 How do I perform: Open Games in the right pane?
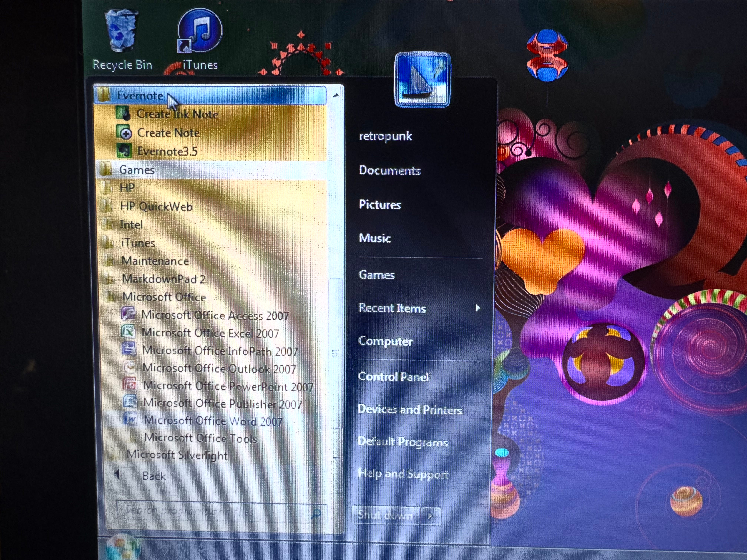(x=376, y=274)
